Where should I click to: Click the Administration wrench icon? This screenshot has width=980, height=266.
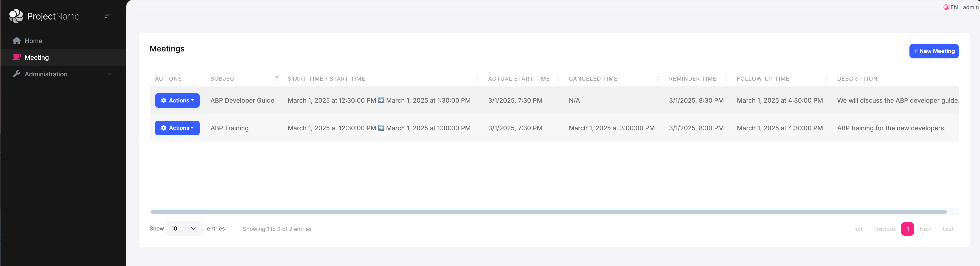pos(16,74)
